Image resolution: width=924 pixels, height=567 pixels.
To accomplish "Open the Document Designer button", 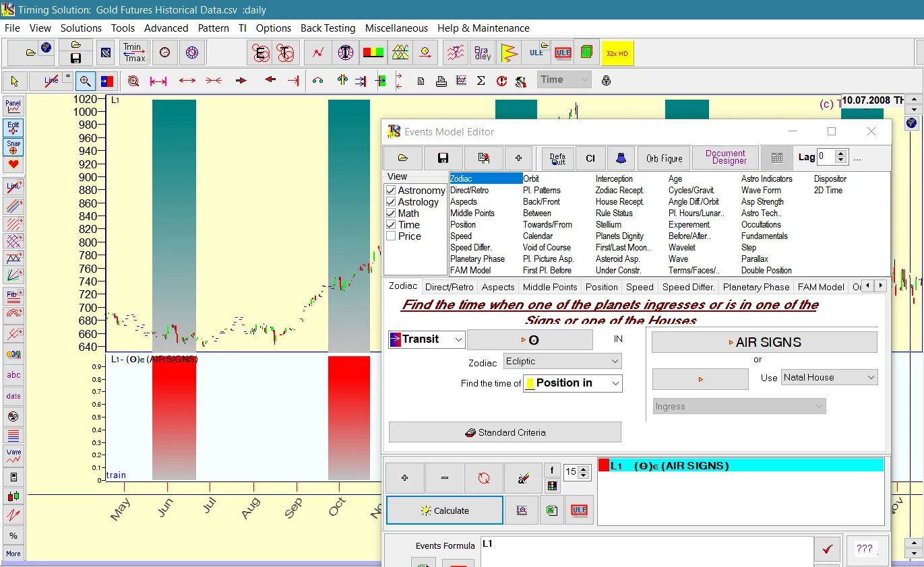I will coord(725,157).
